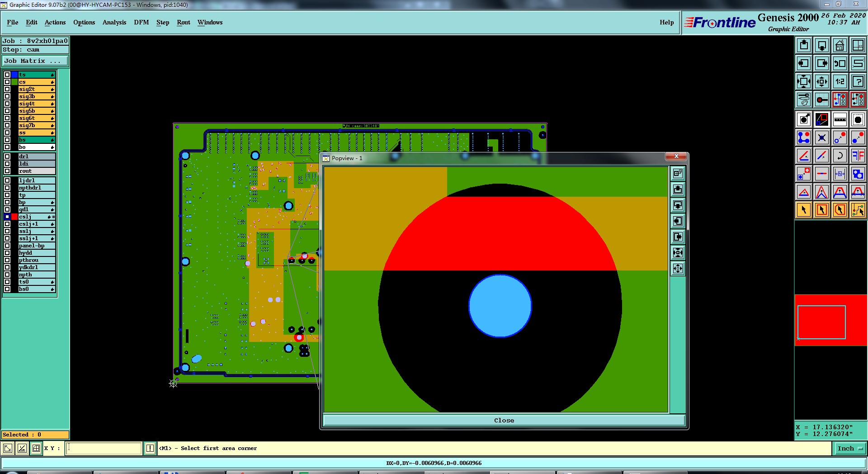
Task: Select the net selection arrow tool
Action: 858,210
